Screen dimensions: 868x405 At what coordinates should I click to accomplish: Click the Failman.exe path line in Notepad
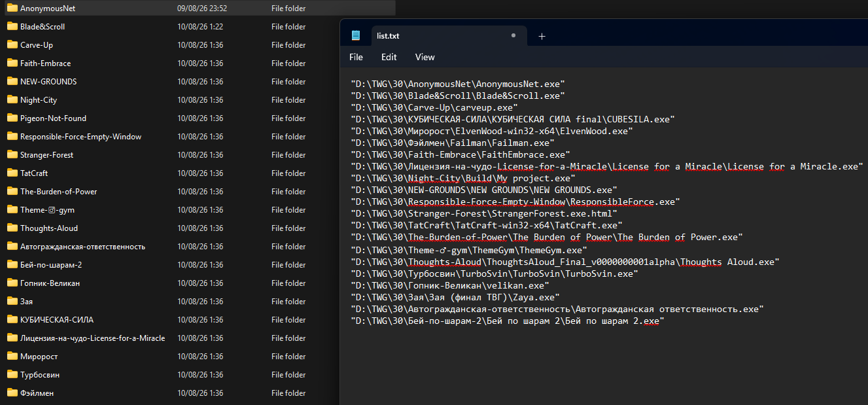453,143
